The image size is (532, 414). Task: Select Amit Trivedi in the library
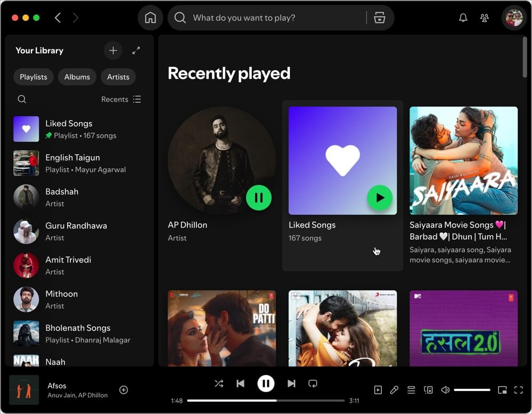coord(79,265)
